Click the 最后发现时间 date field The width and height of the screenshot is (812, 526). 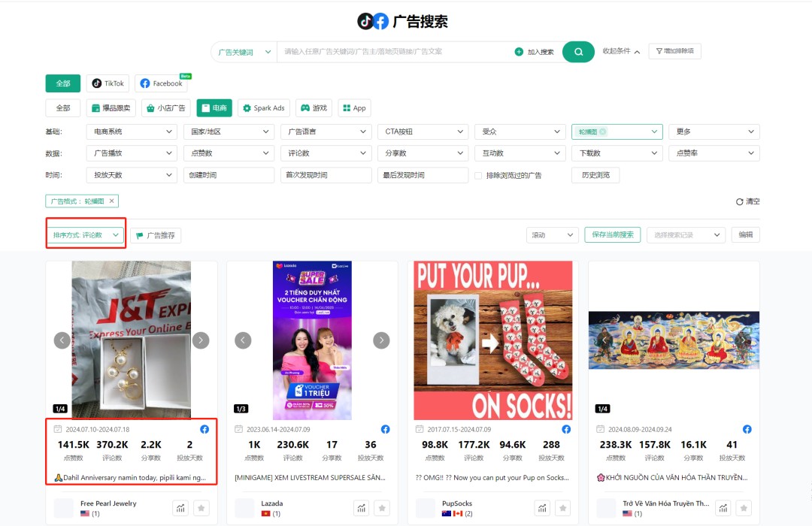point(423,175)
